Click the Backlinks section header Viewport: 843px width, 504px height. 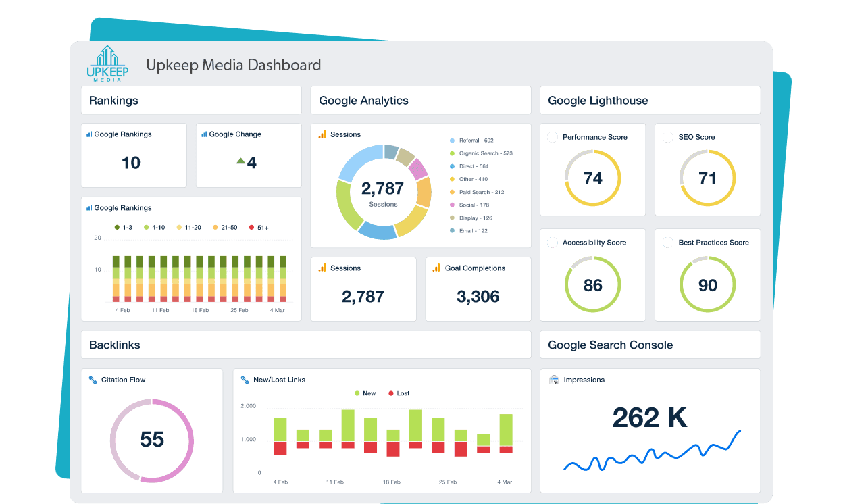pos(306,345)
